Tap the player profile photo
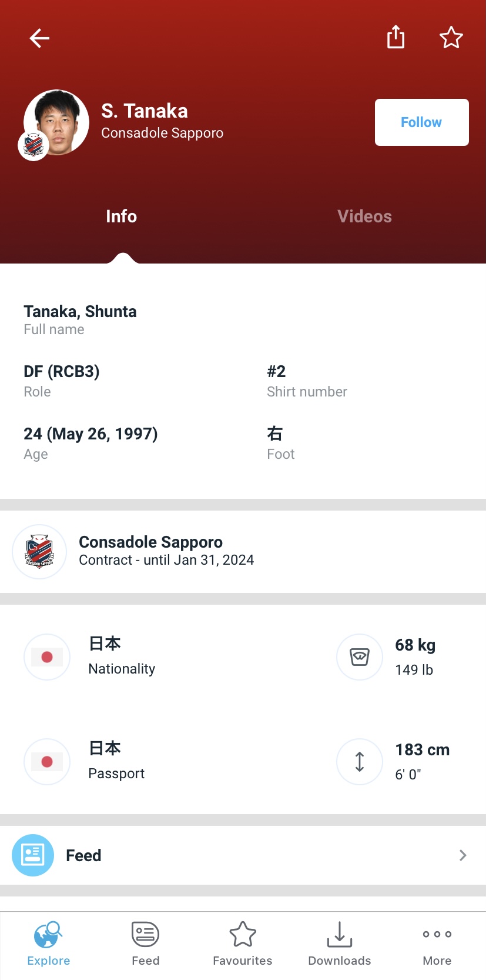This screenshot has height=980, width=486. pyautogui.click(x=57, y=122)
